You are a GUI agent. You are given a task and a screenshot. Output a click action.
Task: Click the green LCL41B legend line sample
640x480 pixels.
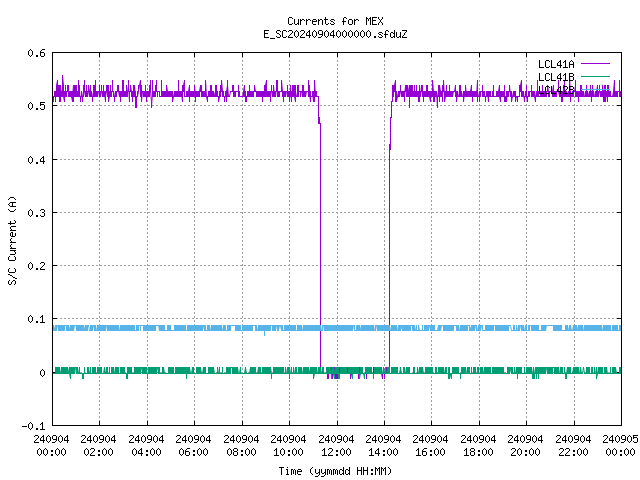tap(595, 76)
